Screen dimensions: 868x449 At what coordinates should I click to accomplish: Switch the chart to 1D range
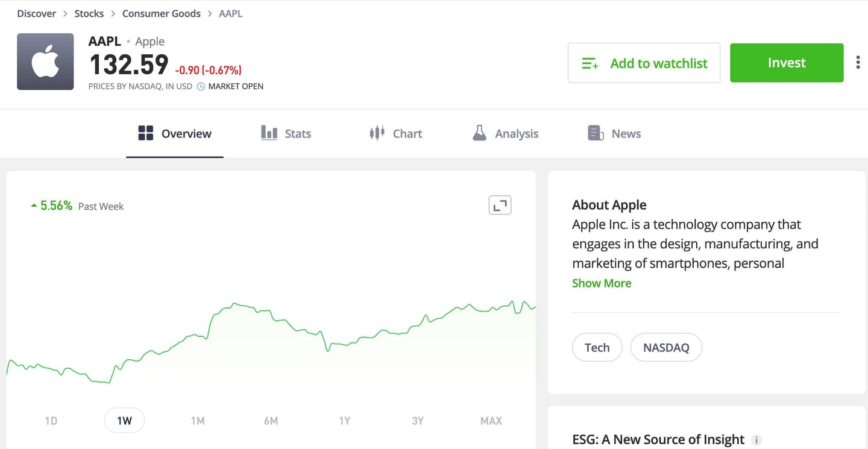[x=51, y=420]
